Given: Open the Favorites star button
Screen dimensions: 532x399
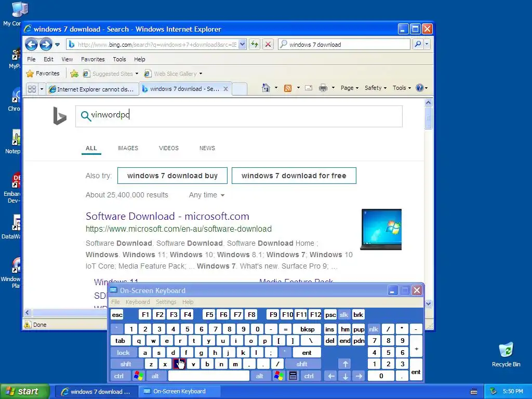Looking at the screenshot, I should point(43,73).
